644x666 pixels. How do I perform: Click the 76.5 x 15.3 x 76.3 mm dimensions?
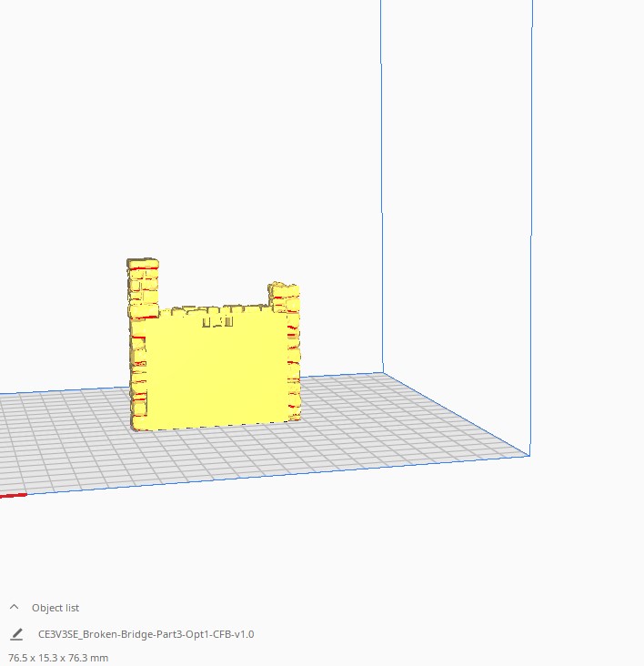(58, 658)
